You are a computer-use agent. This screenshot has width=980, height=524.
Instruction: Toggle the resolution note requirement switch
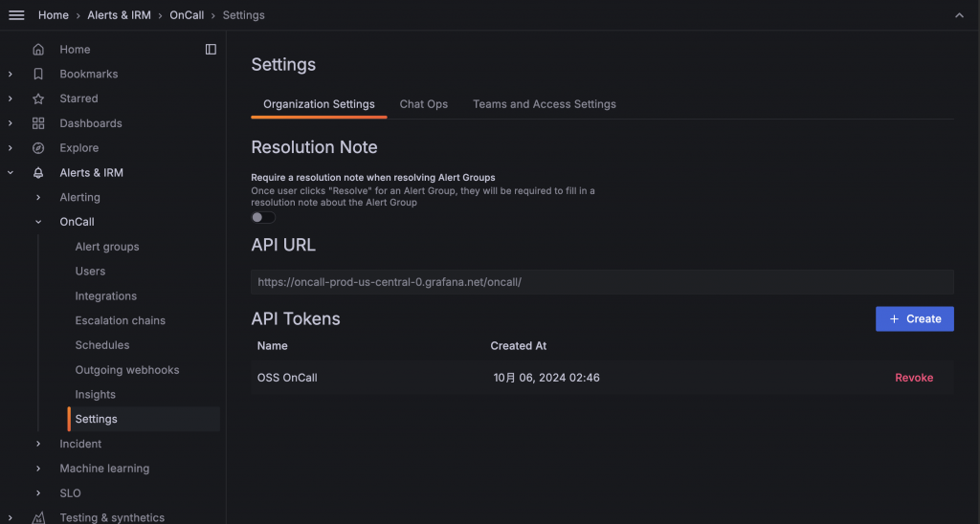(262, 217)
